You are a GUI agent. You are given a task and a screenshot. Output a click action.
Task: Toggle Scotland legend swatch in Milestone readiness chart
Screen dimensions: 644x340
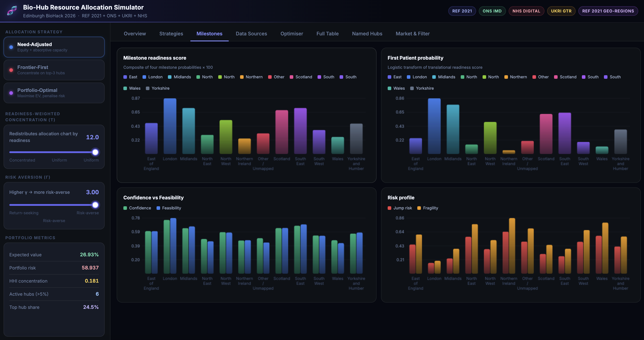pyautogui.click(x=291, y=77)
